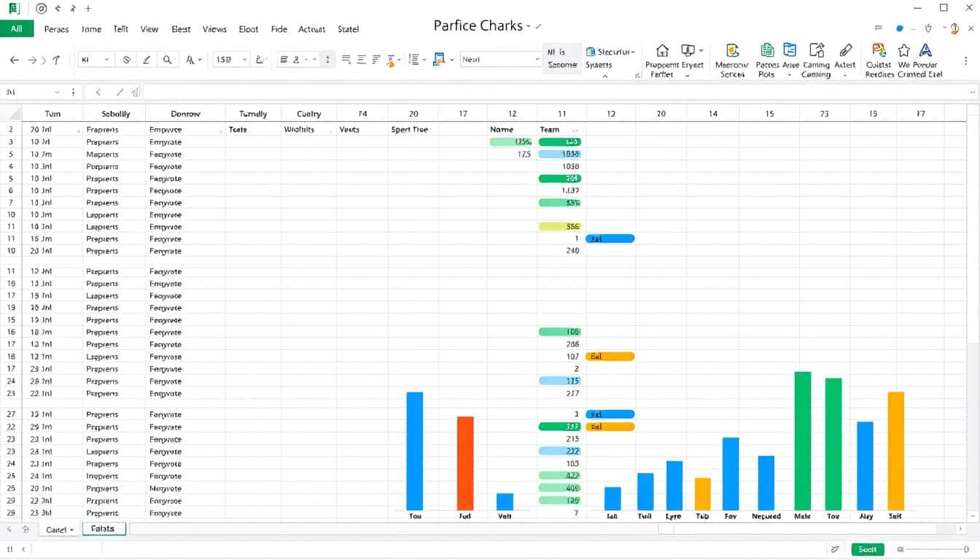Click the Astert paperclip icon
This screenshot has width=980, height=560.
pyautogui.click(x=846, y=50)
